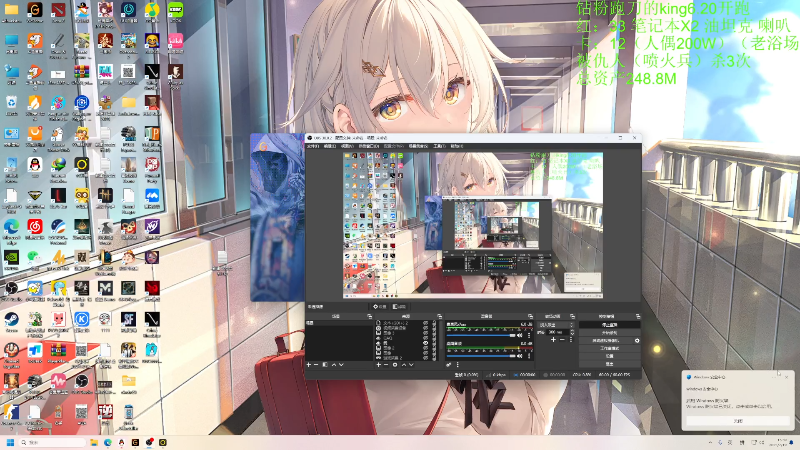The height and width of the screenshot is (450, 800).
Task: Open scene transitions three-dot menu
Action: click(571, 340)
